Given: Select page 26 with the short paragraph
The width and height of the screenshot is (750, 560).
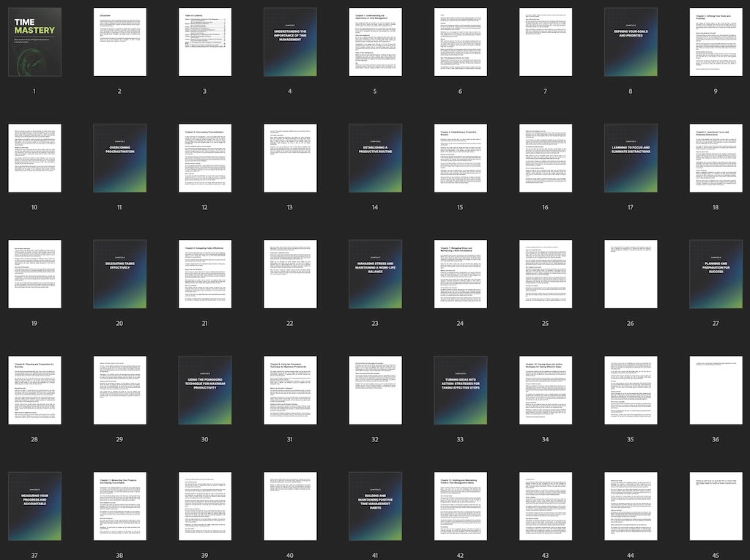Looking at the screenshot, I should pyautogui.click(x=631, y=274).
